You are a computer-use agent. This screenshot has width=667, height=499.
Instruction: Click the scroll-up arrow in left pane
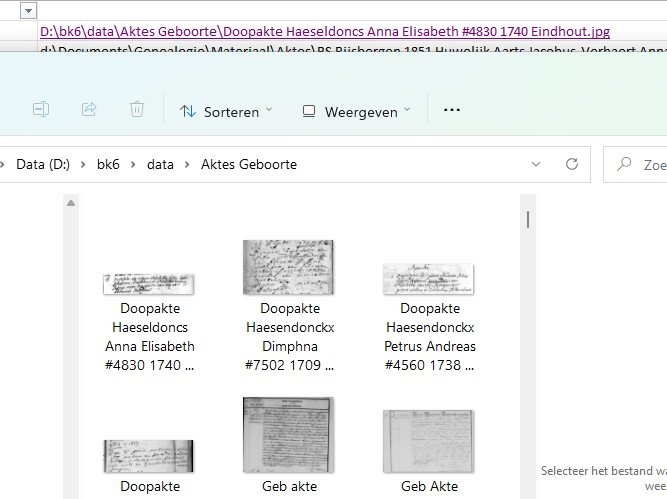click(x=70, y=204)
